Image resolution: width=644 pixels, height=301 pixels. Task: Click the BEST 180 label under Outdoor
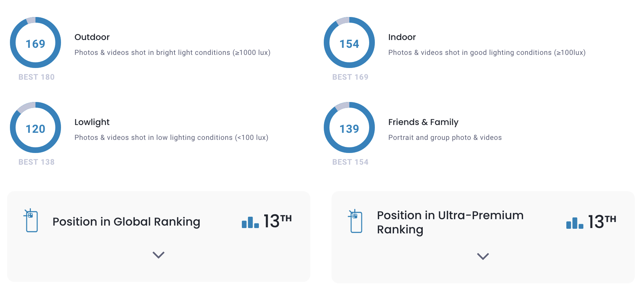coord(37,77)
